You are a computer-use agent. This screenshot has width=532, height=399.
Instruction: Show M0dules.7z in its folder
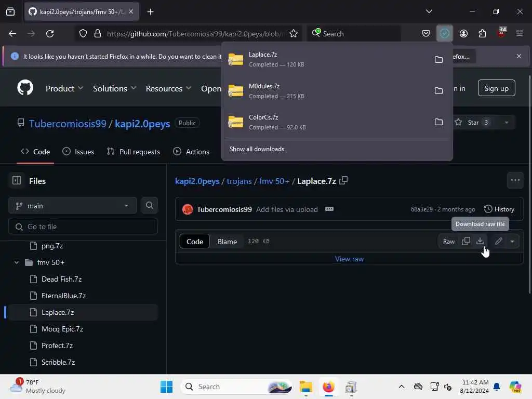click(x=438, y=90)
